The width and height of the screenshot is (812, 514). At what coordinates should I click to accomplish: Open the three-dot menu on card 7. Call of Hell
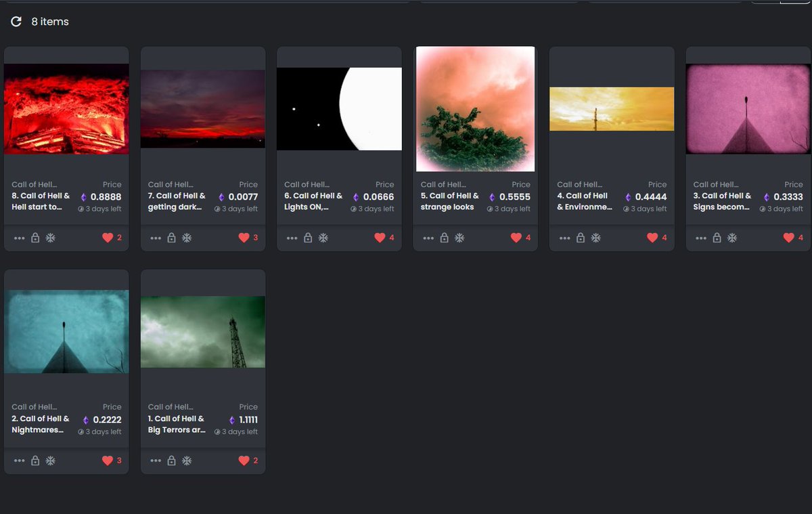point(156,238)
